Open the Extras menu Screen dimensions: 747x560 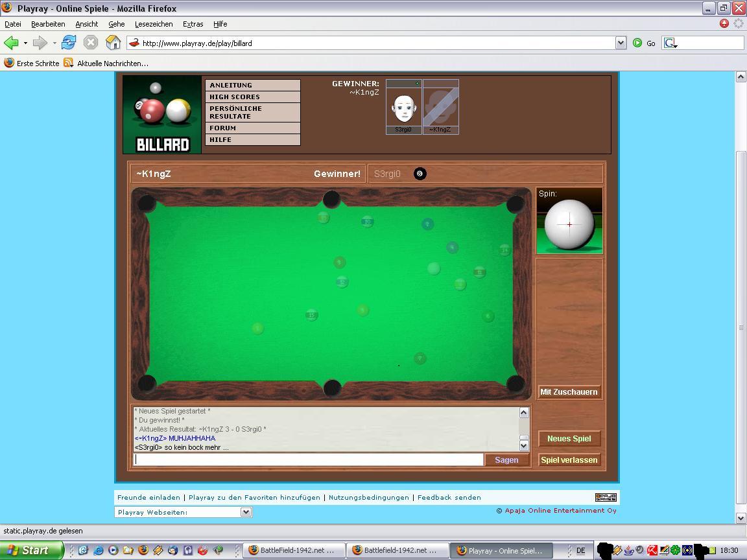coord(193,24)
